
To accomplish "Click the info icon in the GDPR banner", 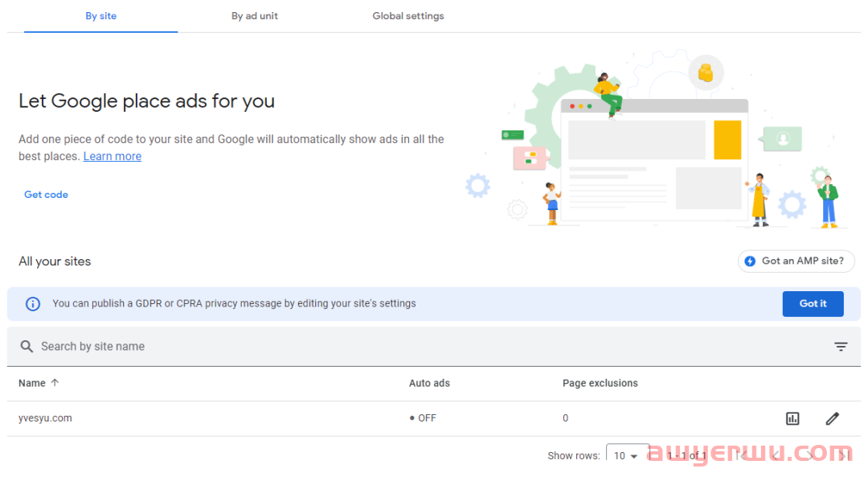I will (x=33, y=304).
